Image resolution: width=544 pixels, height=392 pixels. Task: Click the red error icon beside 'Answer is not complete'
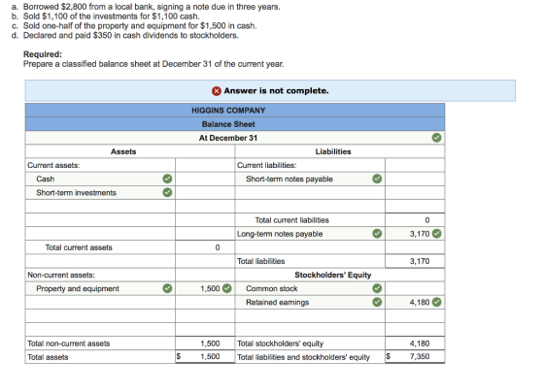pos(216,91)
